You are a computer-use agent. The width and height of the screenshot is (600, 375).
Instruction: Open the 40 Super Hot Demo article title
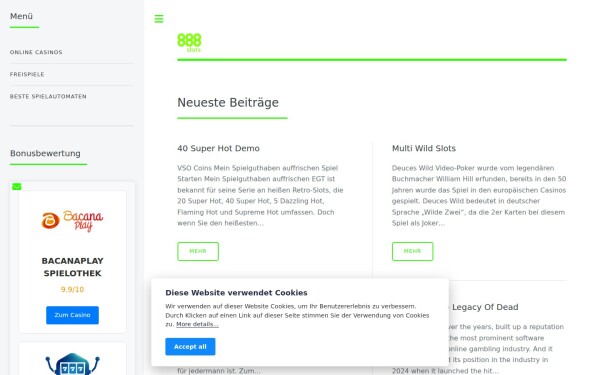[x=218, y=148]
